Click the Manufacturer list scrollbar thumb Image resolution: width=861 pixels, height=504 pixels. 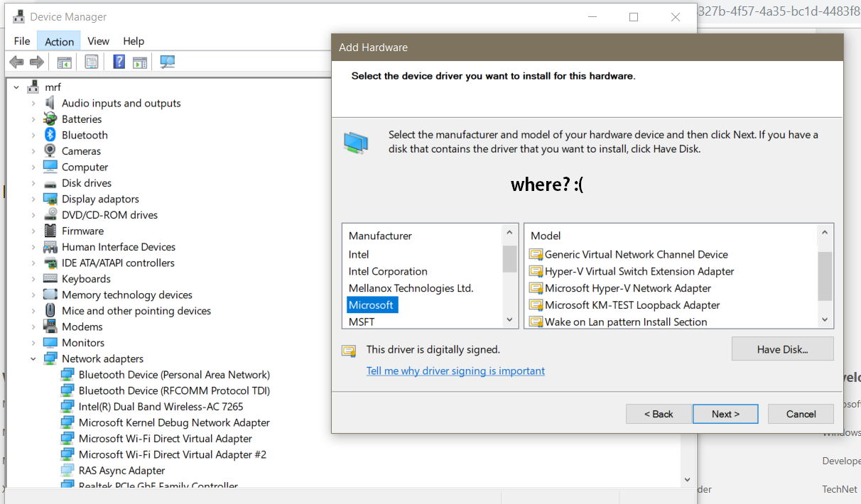click(x=509, y=259)
